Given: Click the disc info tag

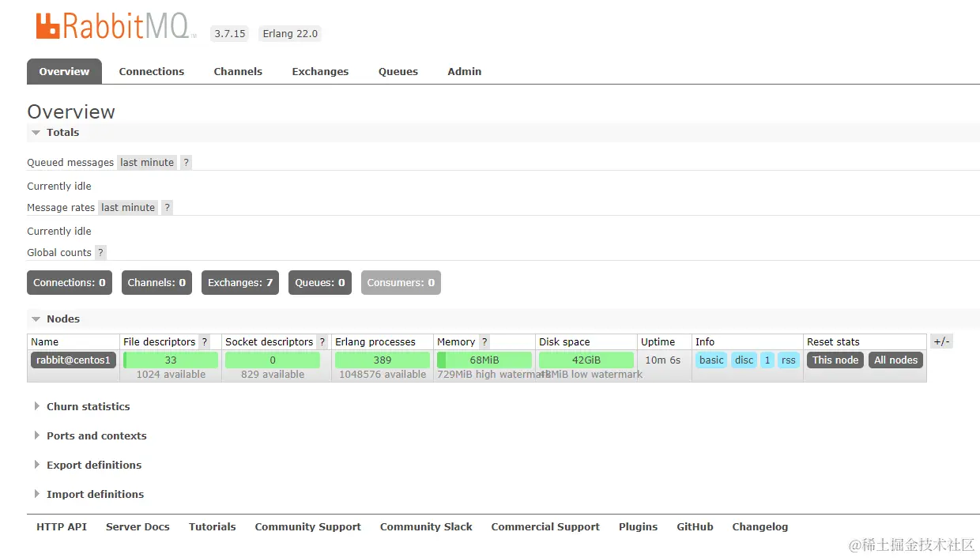Looking at the screenshot, I should point(744,360).
